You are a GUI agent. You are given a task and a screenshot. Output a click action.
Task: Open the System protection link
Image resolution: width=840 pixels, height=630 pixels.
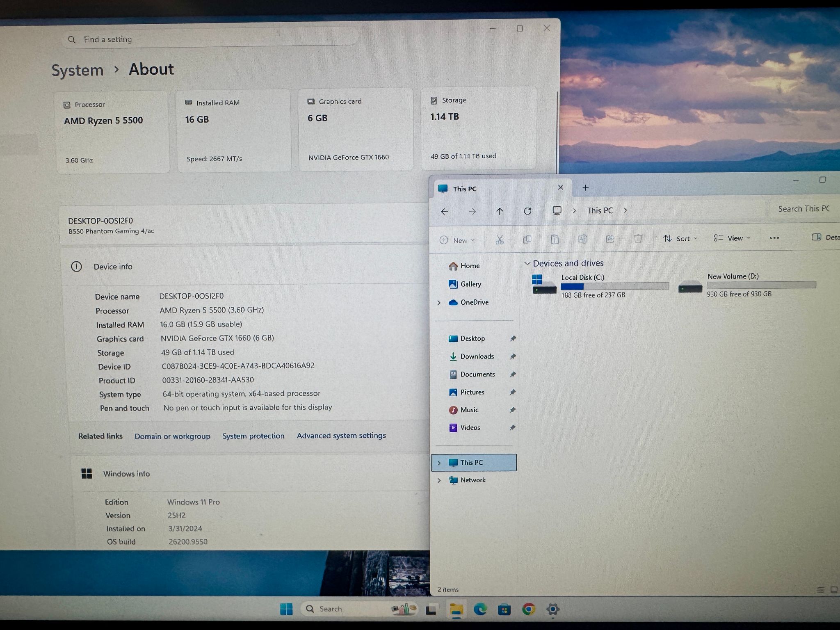[x=253, y=436]
